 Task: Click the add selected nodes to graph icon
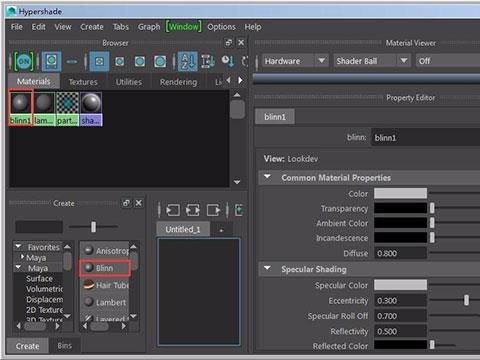(x=239, y=210)
